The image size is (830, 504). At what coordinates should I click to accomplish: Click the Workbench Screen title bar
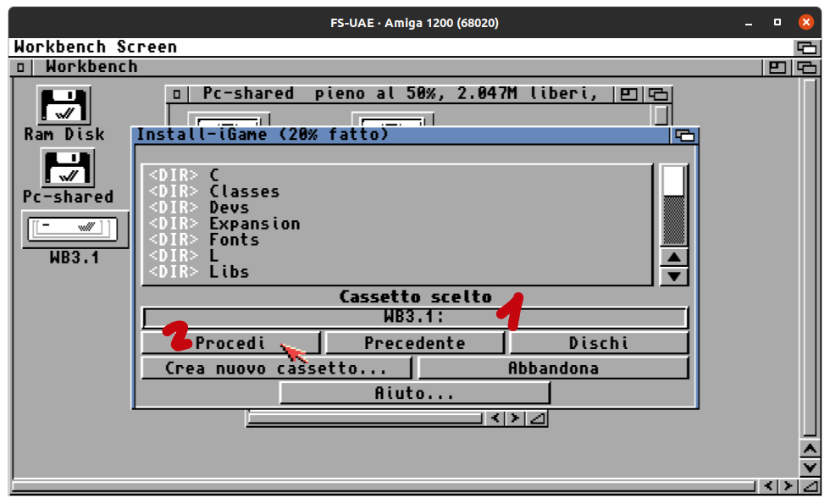pyautogui.click(x=401, y=47)
